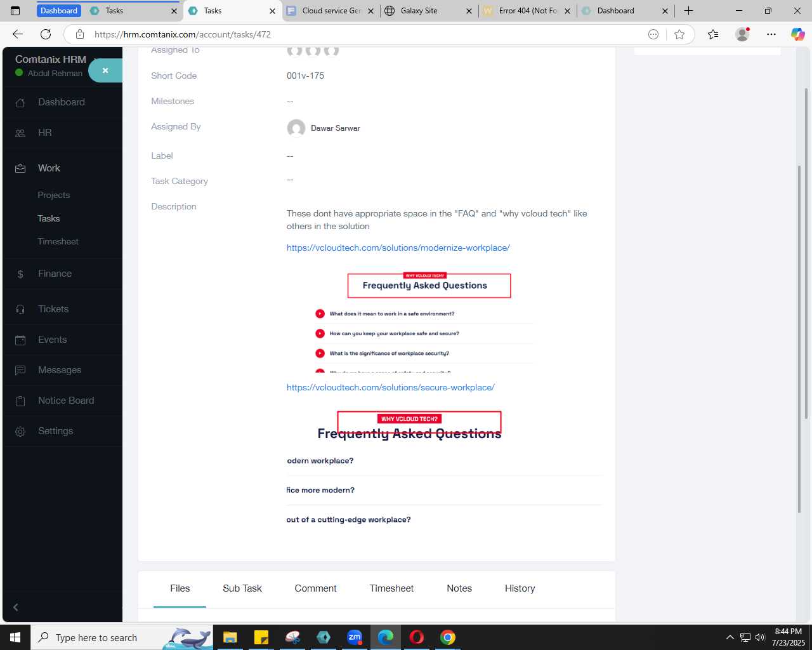Open Tasks in sidebar
Viewport: 812px width, 650px height.
[48, 218]
